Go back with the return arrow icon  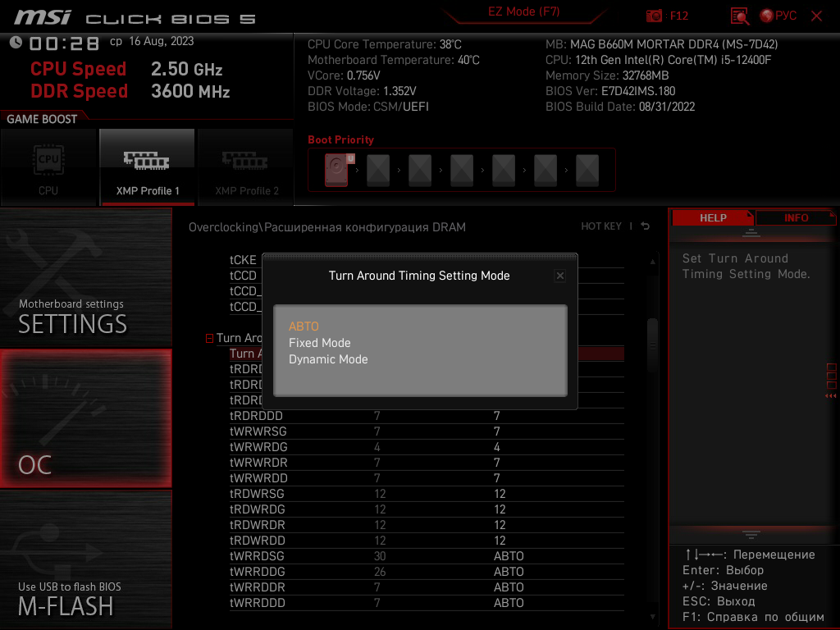coord(646,226)
